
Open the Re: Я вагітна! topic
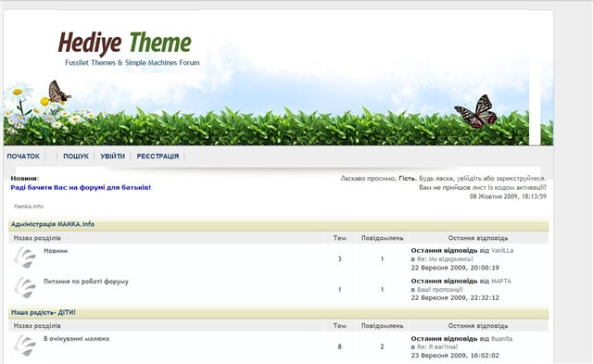(437, 346)
